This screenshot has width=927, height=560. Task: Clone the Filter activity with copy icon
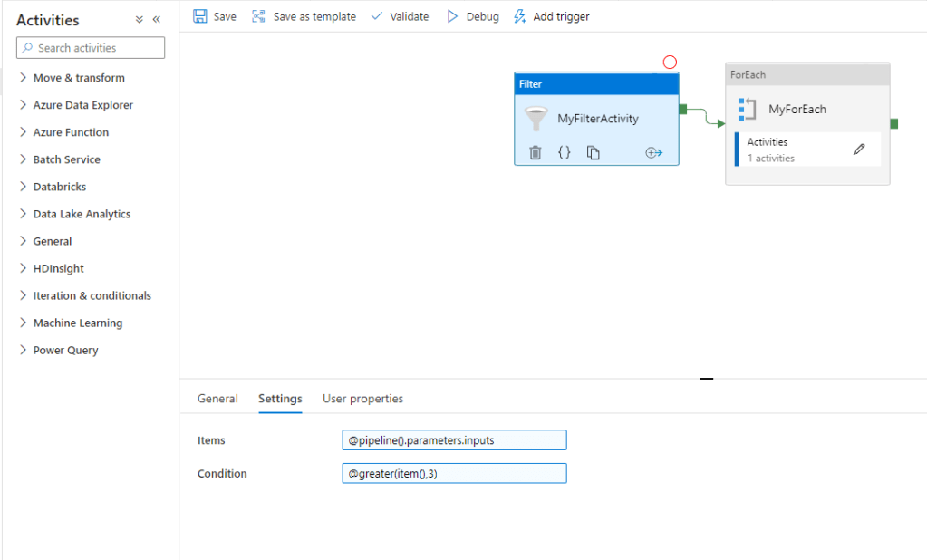[594, 153]
